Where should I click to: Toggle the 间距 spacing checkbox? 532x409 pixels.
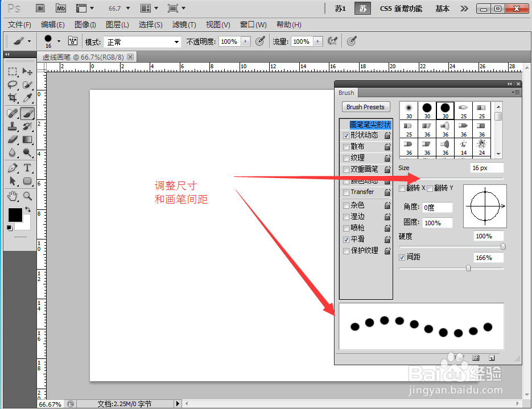pos(402,258)
